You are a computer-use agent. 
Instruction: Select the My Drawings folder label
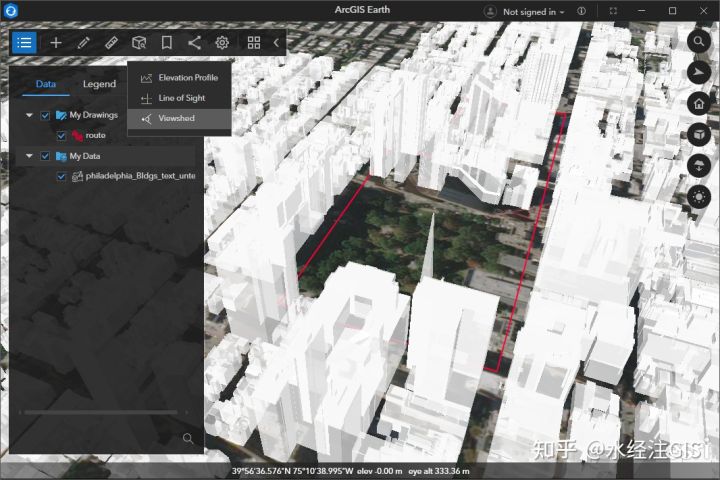pos(94,115)
